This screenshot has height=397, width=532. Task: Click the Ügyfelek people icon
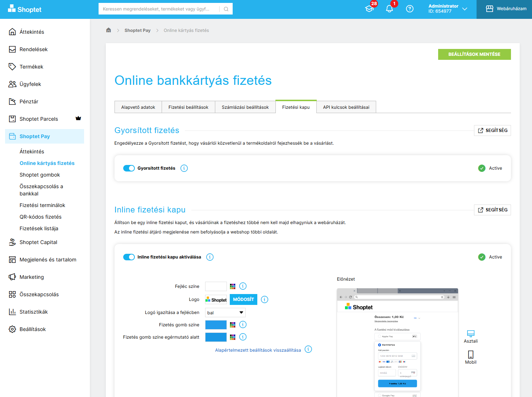[12, 84]
